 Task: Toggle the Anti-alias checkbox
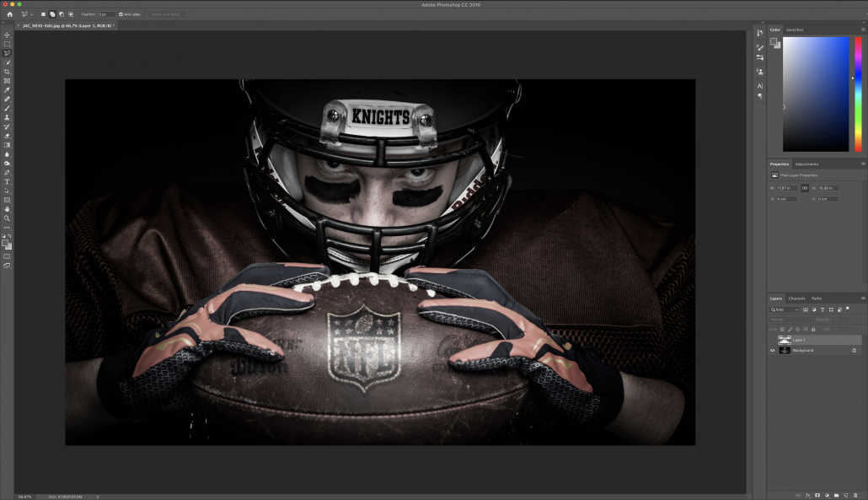click(121, 14)
